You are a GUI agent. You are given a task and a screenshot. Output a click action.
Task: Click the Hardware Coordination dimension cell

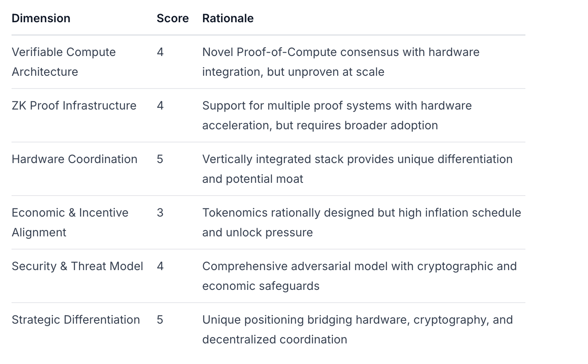[75, 159]
